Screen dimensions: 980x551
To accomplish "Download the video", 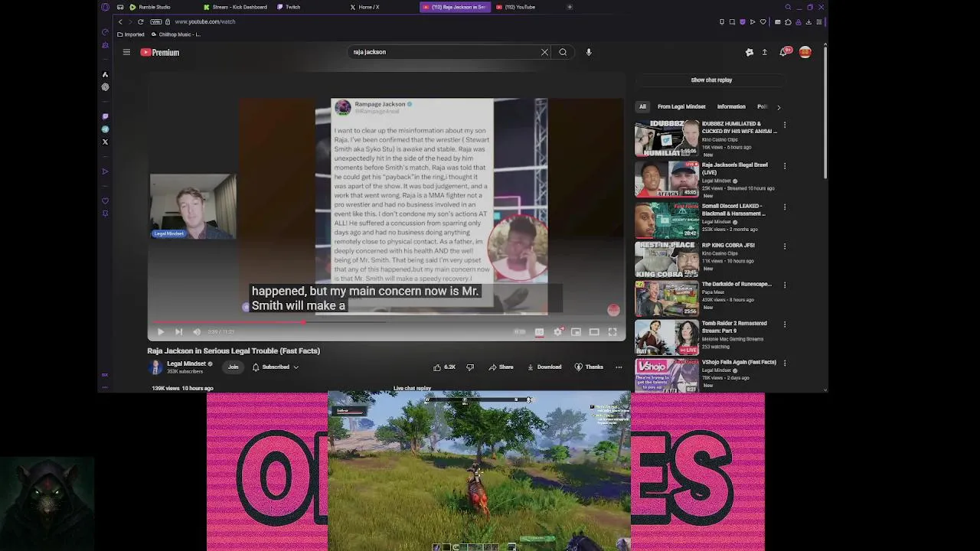I will 544,367.
